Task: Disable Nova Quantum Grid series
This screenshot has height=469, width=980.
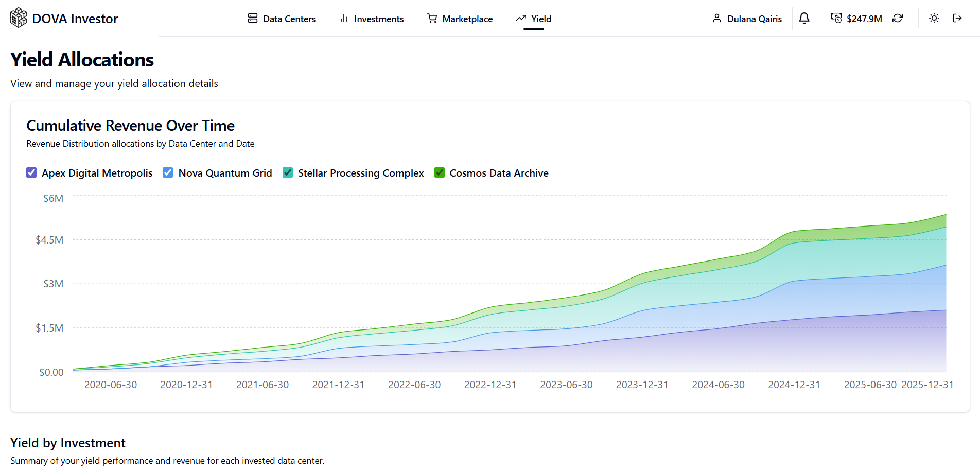Action: pyautogui.click(x=168, y=172)
